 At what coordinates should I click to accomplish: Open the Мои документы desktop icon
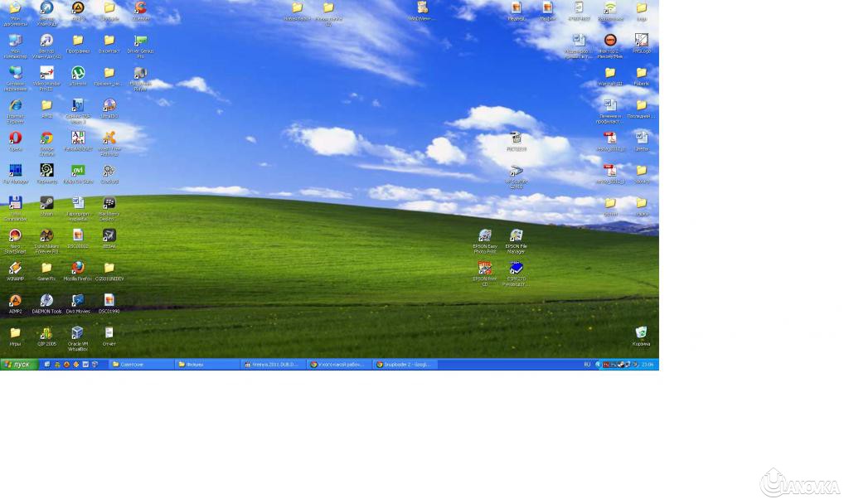click(x=15, y=13)
